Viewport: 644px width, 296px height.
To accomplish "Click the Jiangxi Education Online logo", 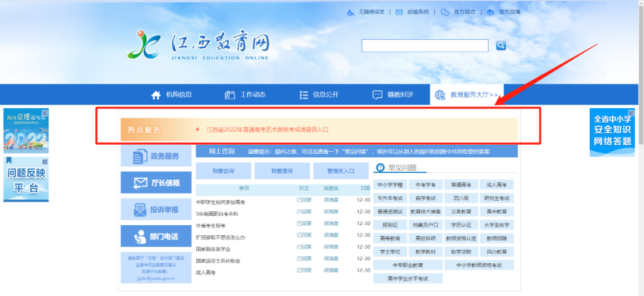I will [199, 44].
